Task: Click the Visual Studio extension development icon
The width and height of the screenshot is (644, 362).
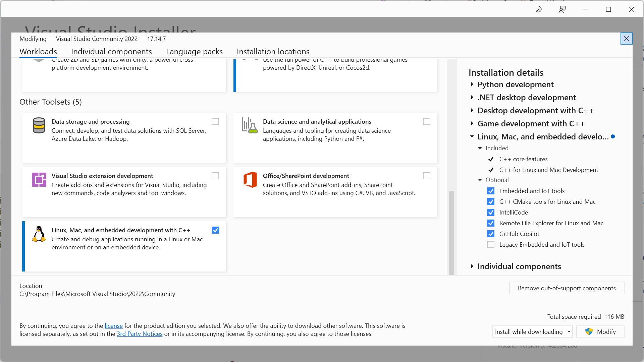Action: tap(39, 180)
